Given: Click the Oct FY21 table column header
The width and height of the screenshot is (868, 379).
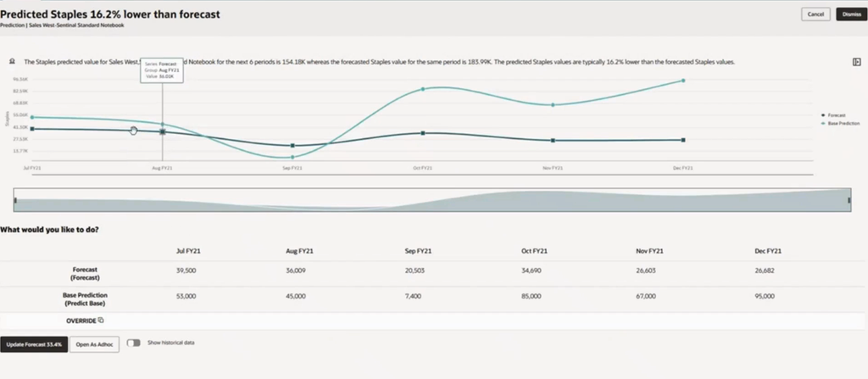Looking at the screenshot, I should [x=534, y=251].
